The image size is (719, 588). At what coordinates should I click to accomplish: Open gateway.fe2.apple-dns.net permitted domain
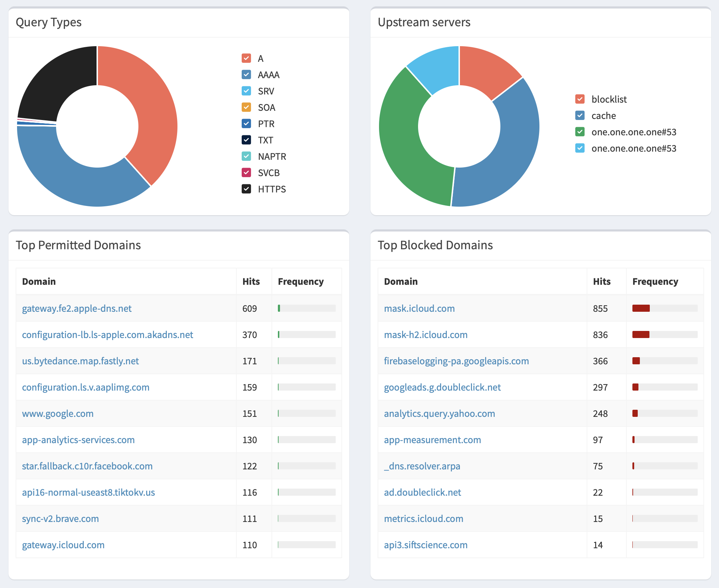(77, 308)
